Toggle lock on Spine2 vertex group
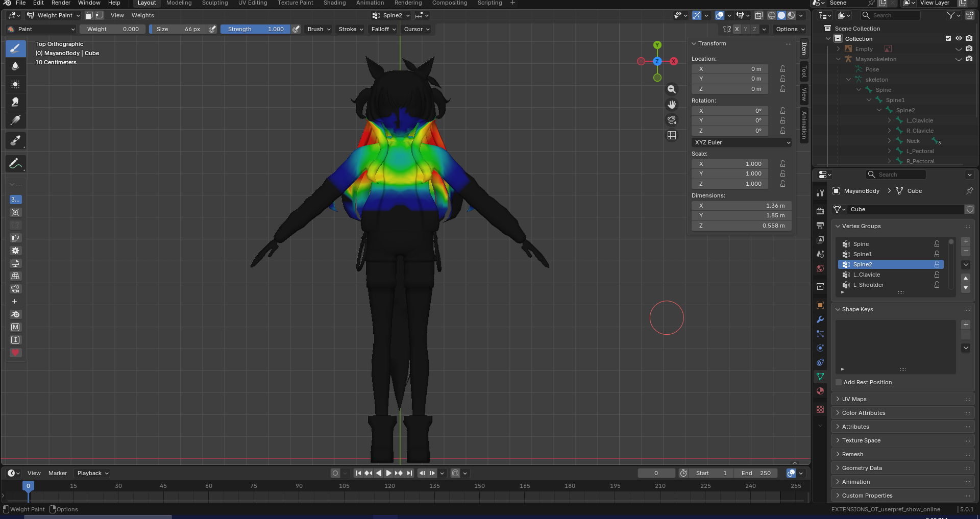Screen dimensions: 980x519 [x=937, y=264]
